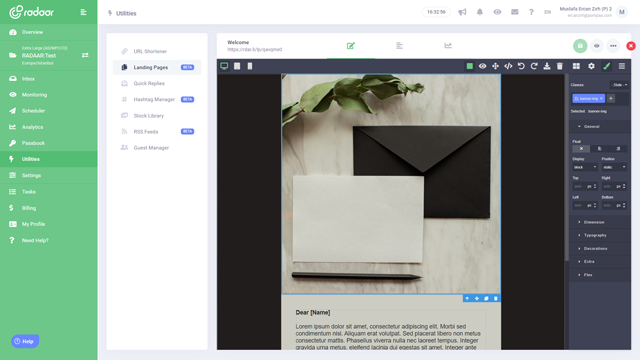The height and width of the screenshot is (360, 640).
Task: Select the float none X option
Action: [581, 149]
